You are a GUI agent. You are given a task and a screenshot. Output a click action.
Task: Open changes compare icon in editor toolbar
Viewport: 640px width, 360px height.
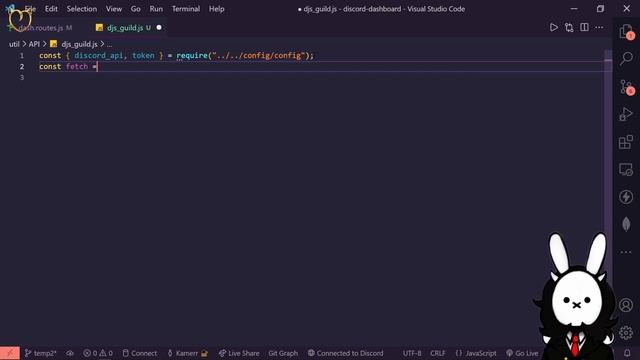pos(569,27)
